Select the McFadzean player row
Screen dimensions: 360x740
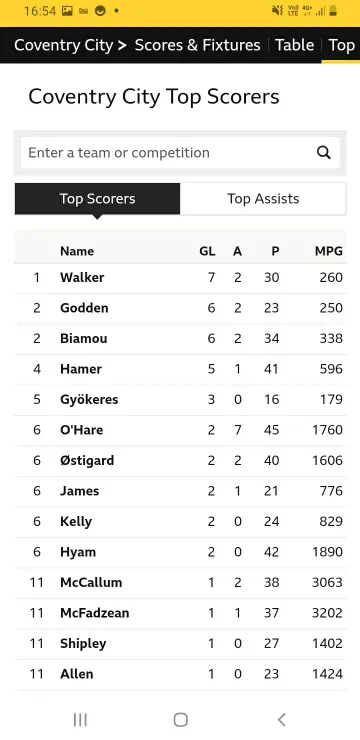coord(180,613)
